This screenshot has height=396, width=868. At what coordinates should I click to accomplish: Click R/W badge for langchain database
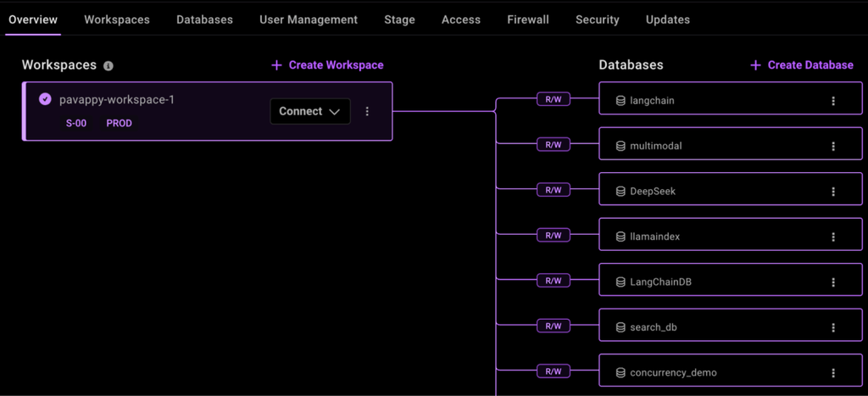coord(554,99)
